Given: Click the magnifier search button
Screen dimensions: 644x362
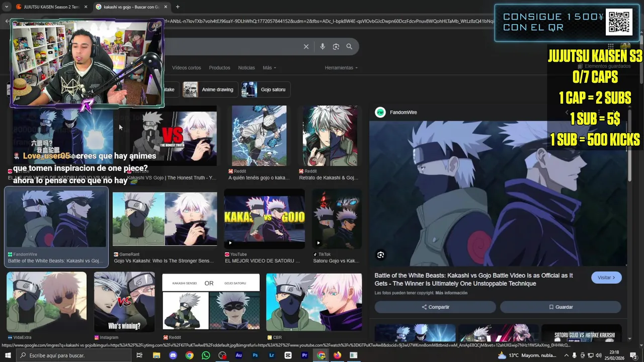Looking at the screenshot, I should (349, 47).
